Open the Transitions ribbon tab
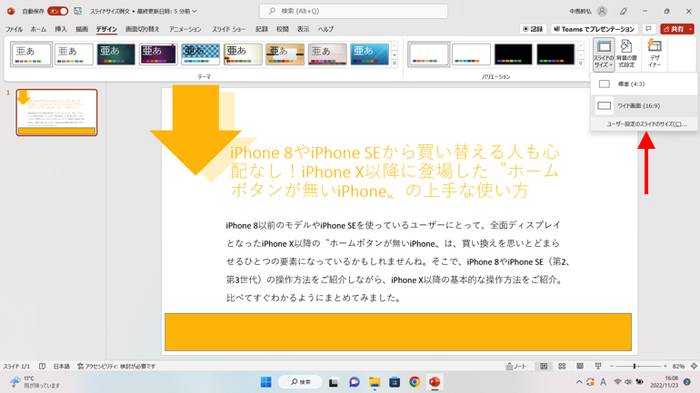The height and width of the screenshot is (393, 700). click(142, 29)
